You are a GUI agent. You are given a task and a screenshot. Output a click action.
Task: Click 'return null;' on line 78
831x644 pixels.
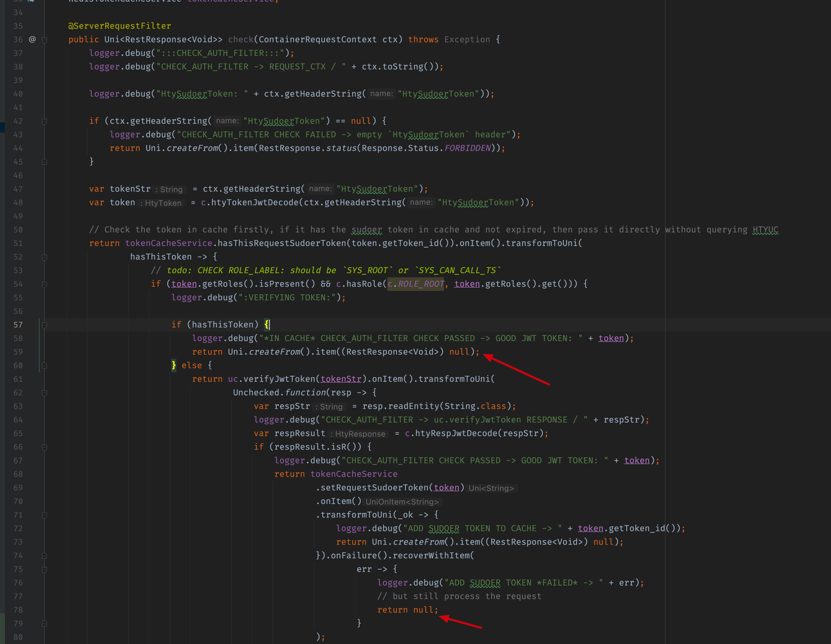pos(408,610)
